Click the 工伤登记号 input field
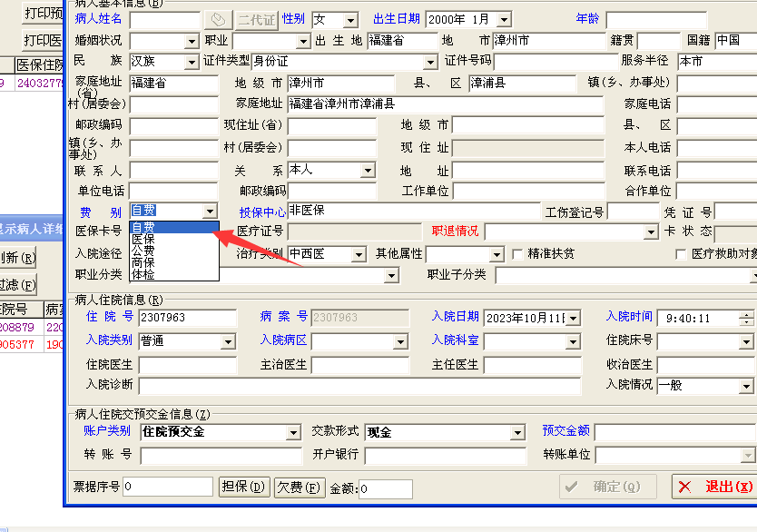This screenshot has height=532, width=757. (x=634, y=212)
